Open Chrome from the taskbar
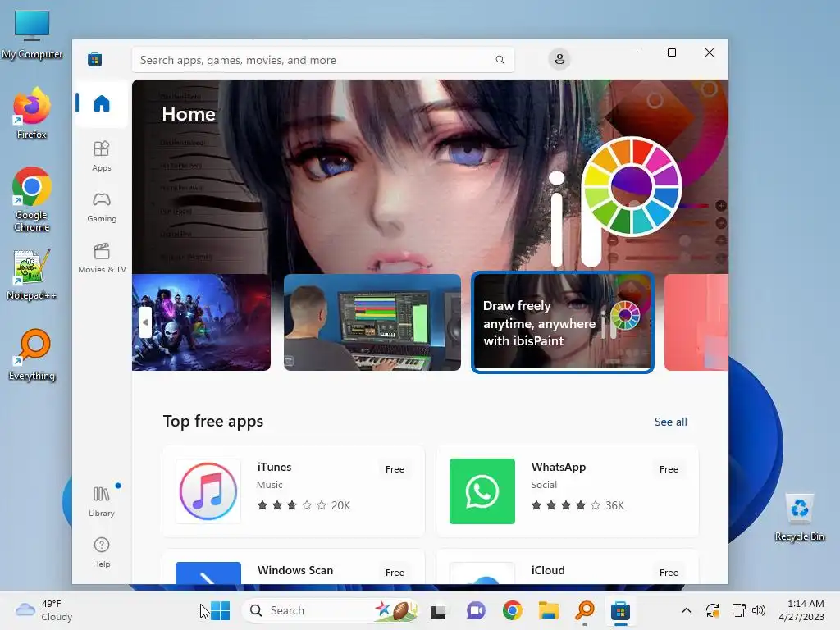Screen dimensions: 840x630 pos(512,611)
